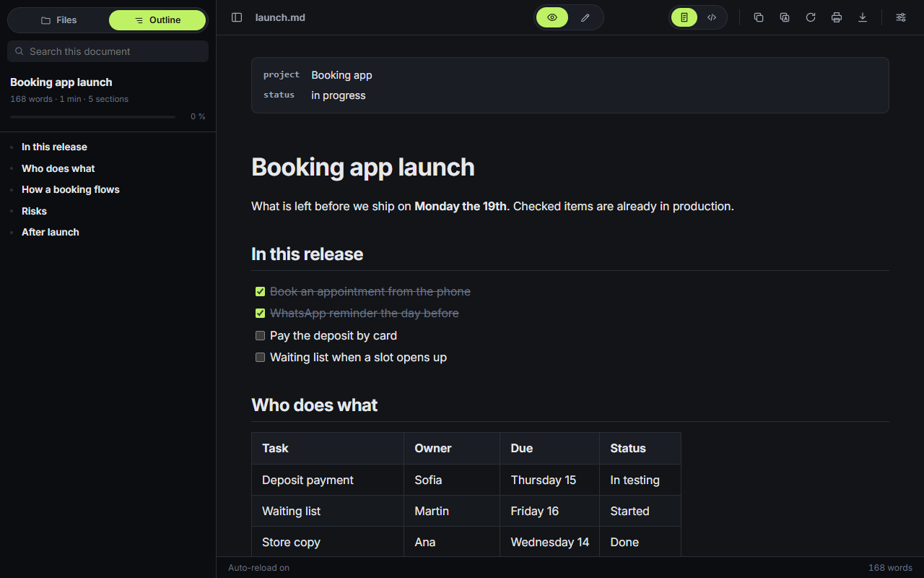Open the Files tab

58,20
